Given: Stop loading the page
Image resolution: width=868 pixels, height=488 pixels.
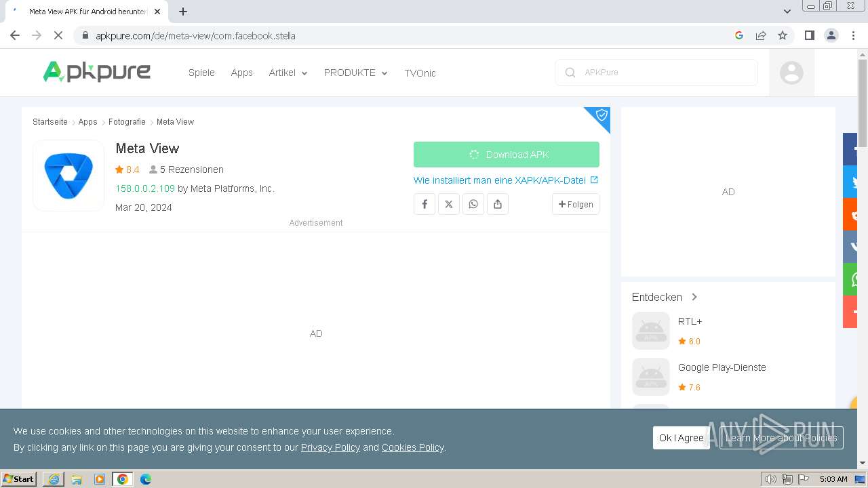Looking at the screenshot, I should (x=58, y=35).
